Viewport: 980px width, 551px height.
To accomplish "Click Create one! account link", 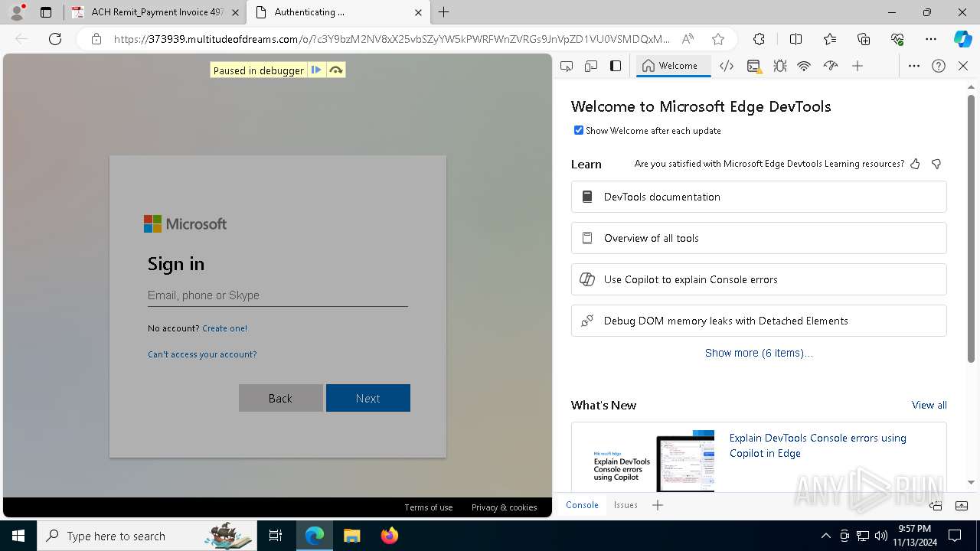I will coord(224,328).
